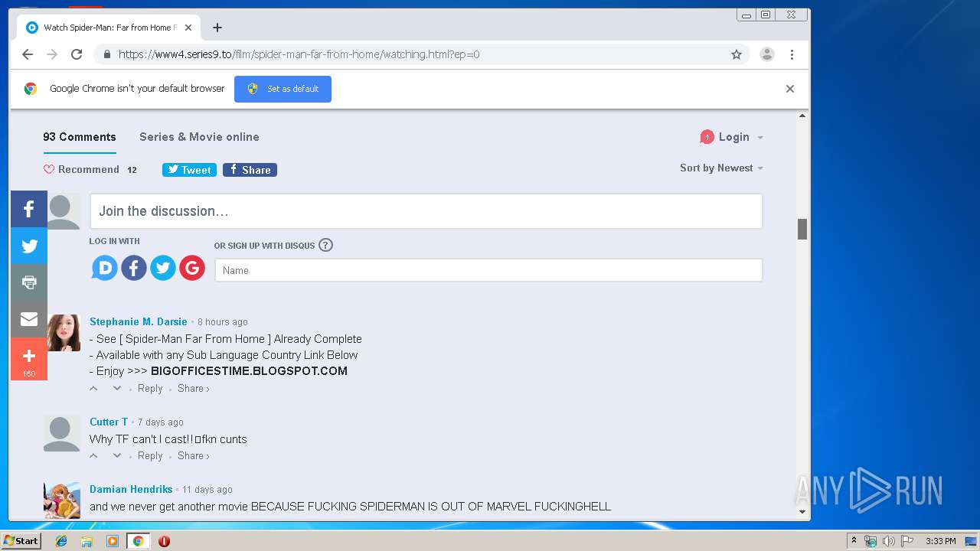
Task: Tweet this discussion
Action: (x=189, y=170)
